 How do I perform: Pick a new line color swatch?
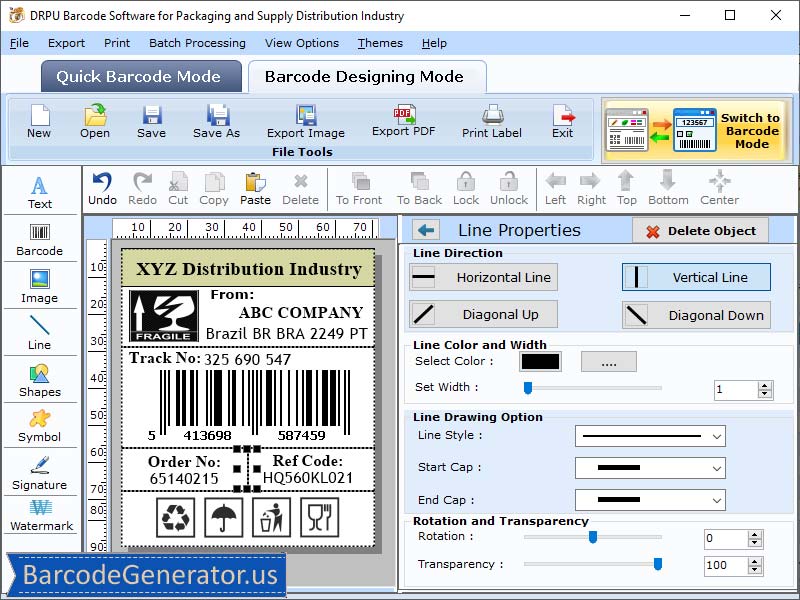coord(540,360)
